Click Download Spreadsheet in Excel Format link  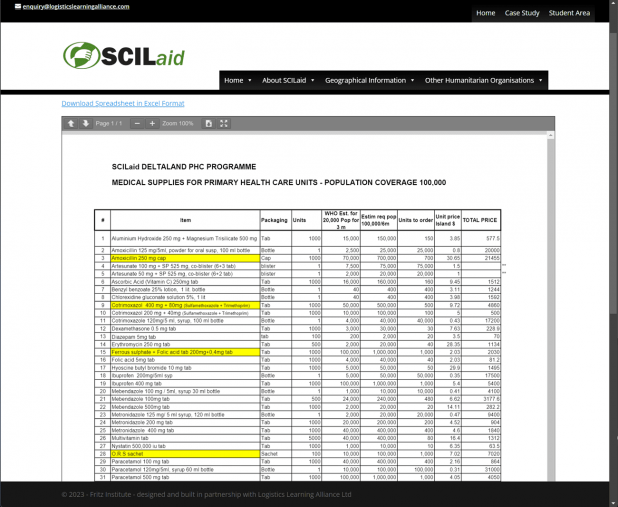tap(123, 103)
